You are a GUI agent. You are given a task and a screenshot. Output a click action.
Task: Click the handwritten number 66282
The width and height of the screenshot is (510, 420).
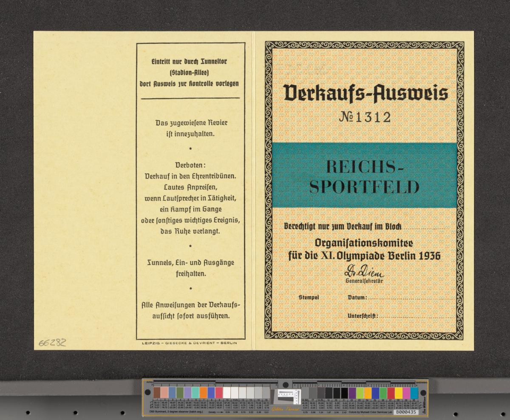(x=52, y=343)
